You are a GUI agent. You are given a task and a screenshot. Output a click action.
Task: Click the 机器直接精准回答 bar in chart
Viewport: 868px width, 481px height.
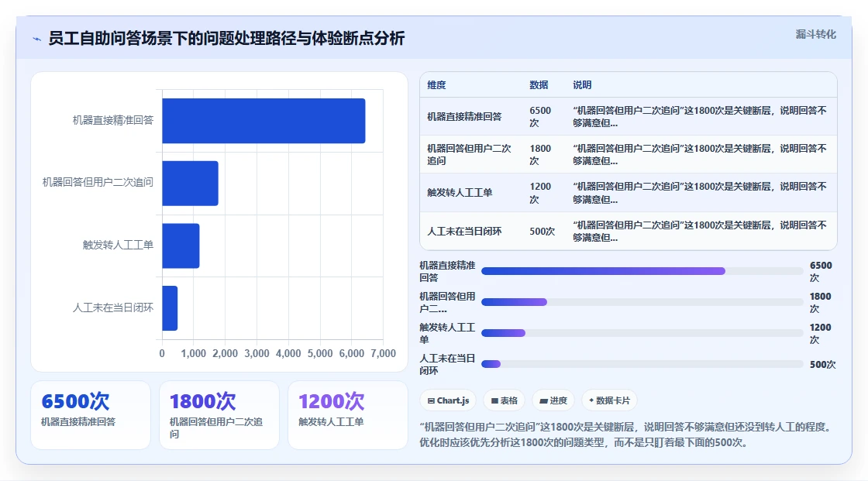click(263, 121)
